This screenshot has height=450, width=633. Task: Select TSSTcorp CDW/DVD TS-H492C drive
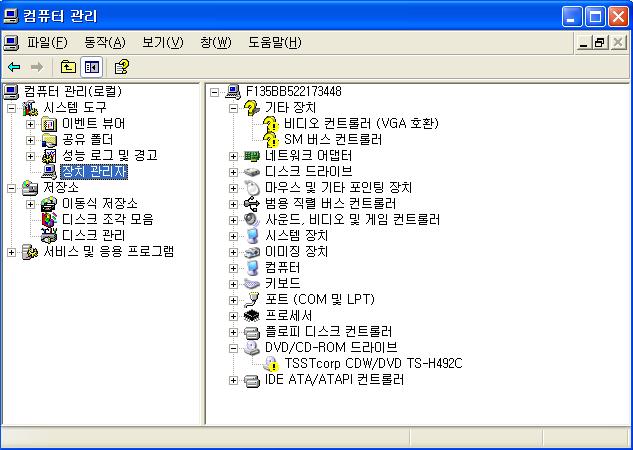point(373,363)
